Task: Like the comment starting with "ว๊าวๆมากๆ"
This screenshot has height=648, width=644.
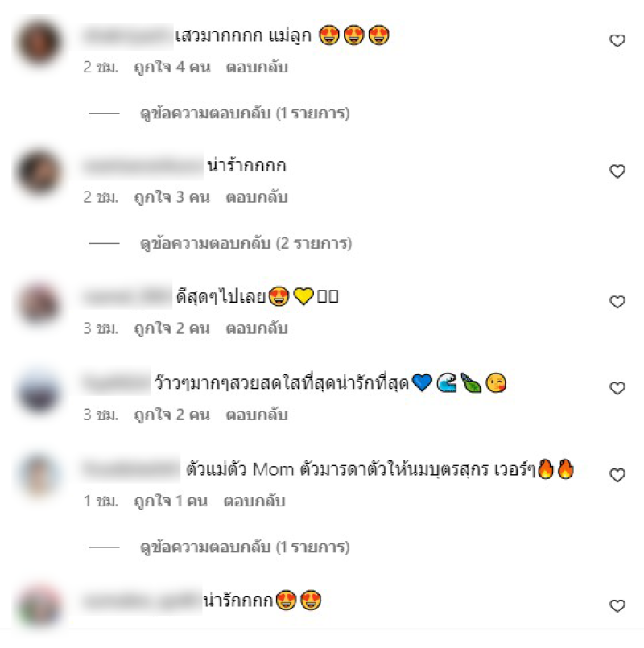Action: click(617, 388)
